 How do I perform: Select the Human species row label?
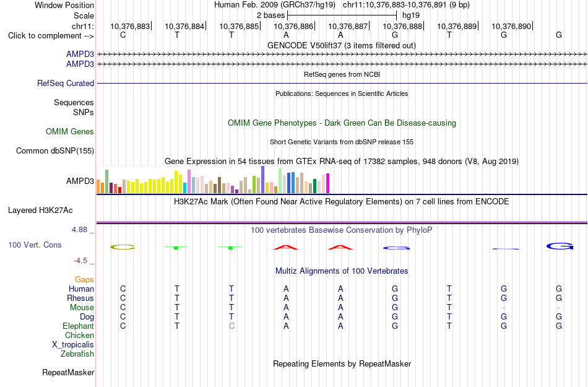[x=81, y=289]
